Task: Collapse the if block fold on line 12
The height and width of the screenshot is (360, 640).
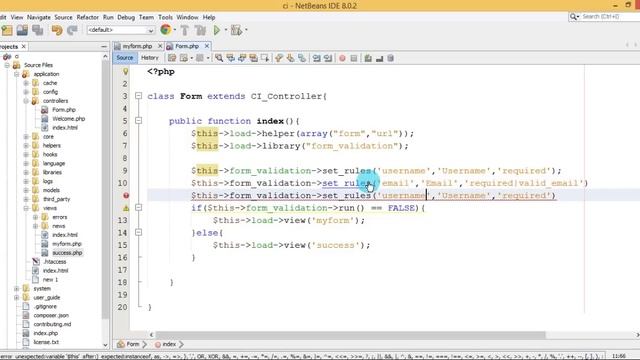Action: pos(138,208)
